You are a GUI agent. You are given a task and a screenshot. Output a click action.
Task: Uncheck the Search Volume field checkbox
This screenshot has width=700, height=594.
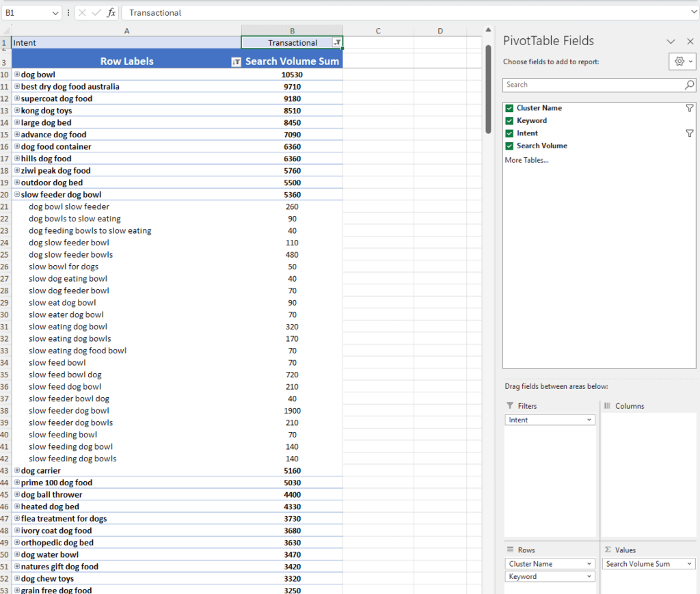pos(509,146)
